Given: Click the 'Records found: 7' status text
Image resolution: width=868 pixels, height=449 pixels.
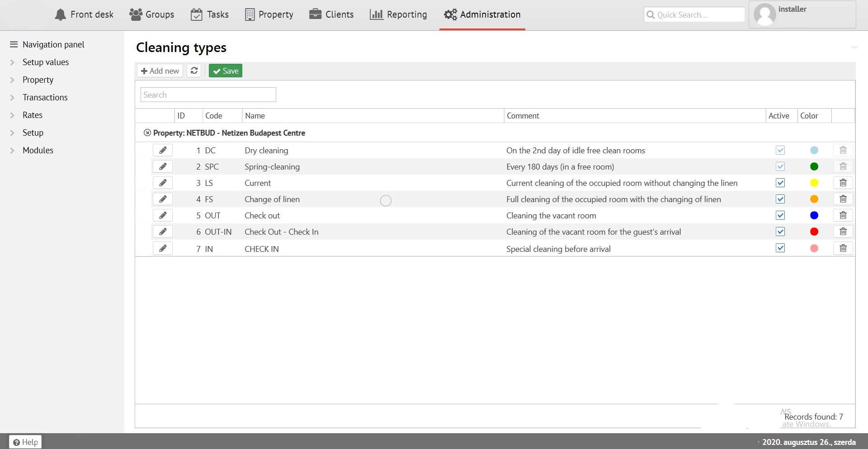Looking at the screenshot, I should pyautogui.click(x=814, y=416).
